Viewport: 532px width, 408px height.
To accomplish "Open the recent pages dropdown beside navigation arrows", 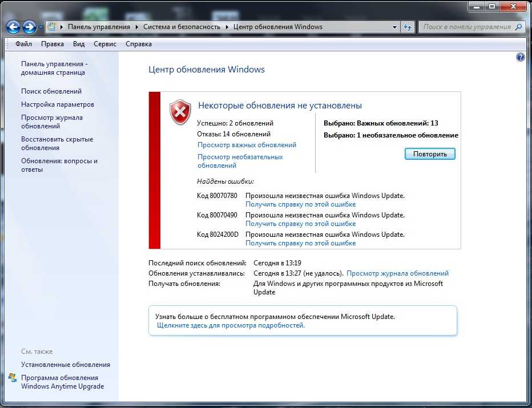I will (41, 27).
